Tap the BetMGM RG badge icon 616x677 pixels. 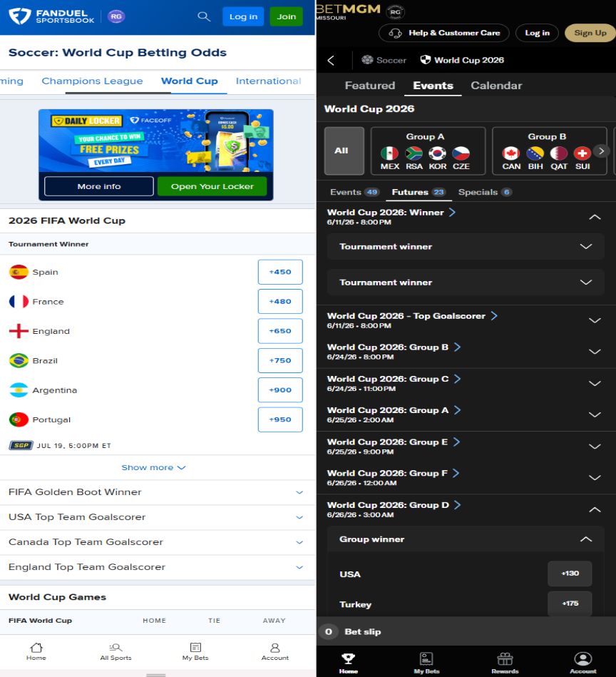pos(395,12)
